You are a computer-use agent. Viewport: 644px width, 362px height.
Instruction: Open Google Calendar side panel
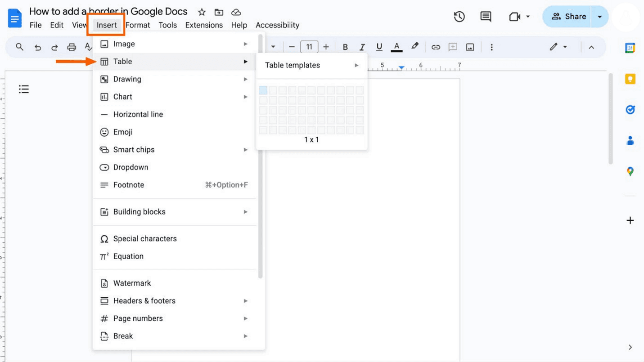[630, 48]
